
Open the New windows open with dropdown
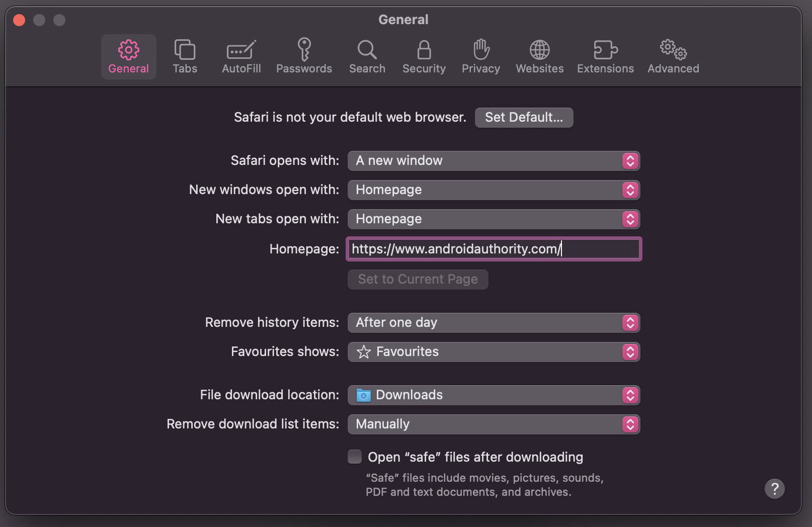[493, 190]
